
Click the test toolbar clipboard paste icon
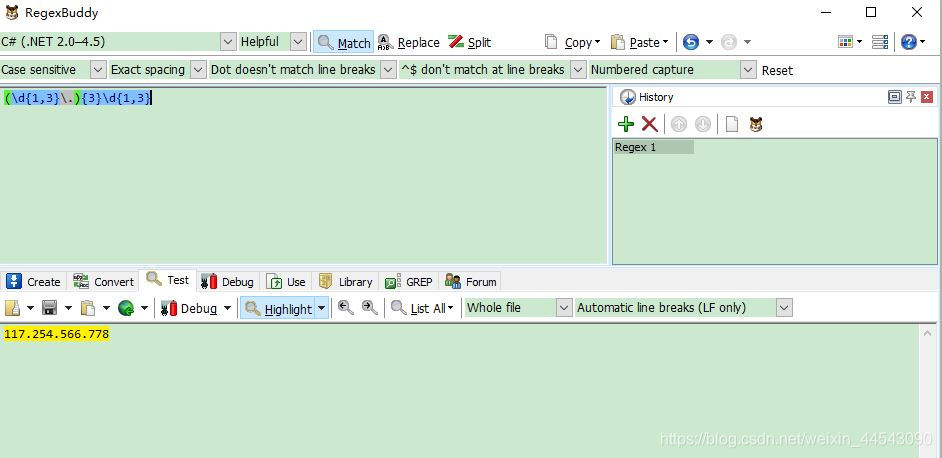[x=88, y=308]
